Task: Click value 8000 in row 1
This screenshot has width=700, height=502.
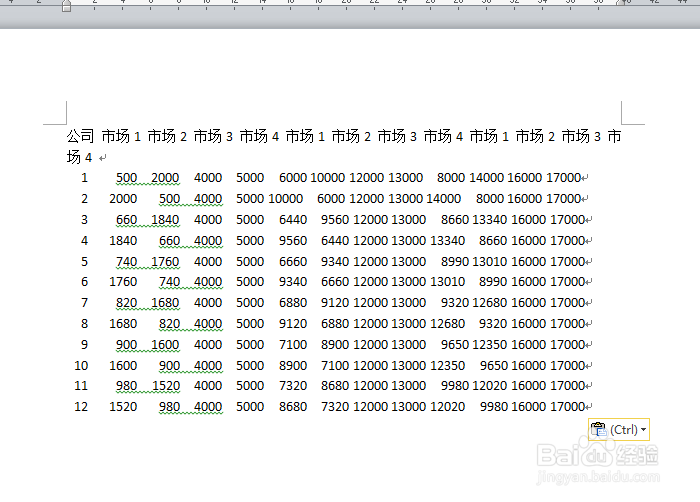Action: (451, 178)
